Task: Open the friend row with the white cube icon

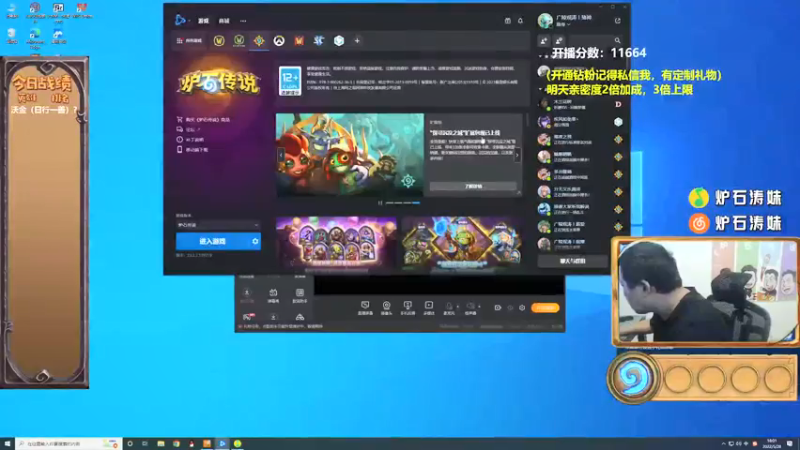Action: point(581,121)
